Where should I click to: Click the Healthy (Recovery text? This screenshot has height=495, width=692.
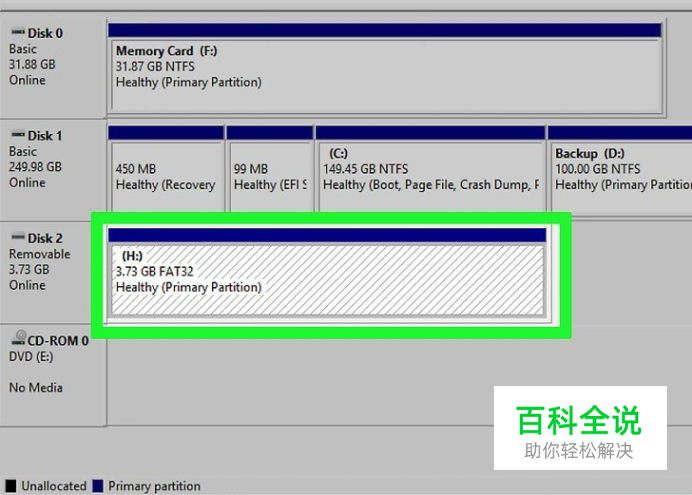(165, 185)
